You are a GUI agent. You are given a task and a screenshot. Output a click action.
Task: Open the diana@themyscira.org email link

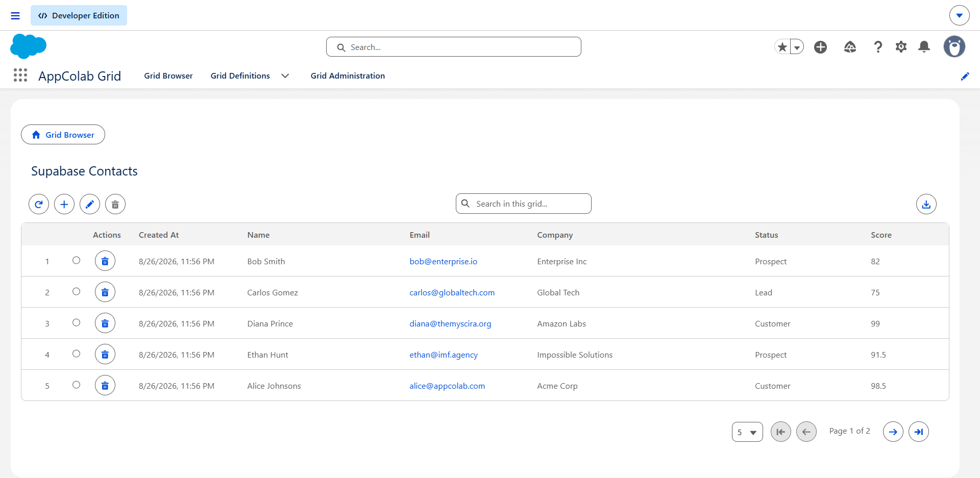pyautogui.click(x=450, y=323)
